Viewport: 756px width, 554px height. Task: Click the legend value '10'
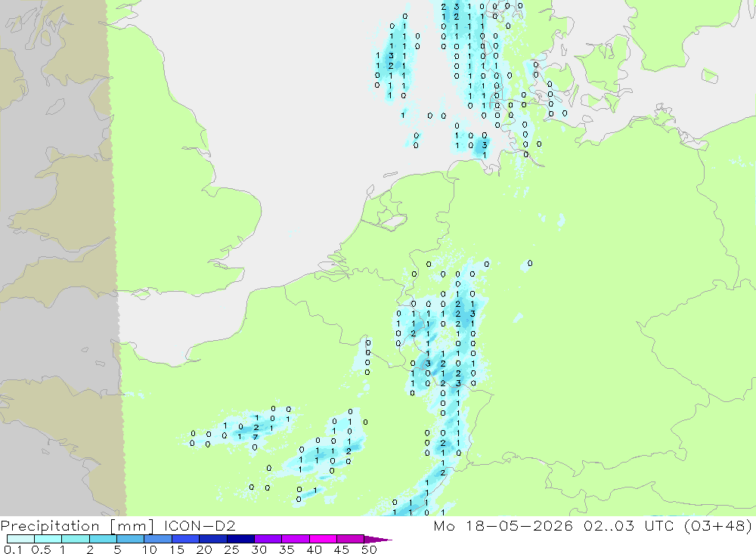(149, 549)
